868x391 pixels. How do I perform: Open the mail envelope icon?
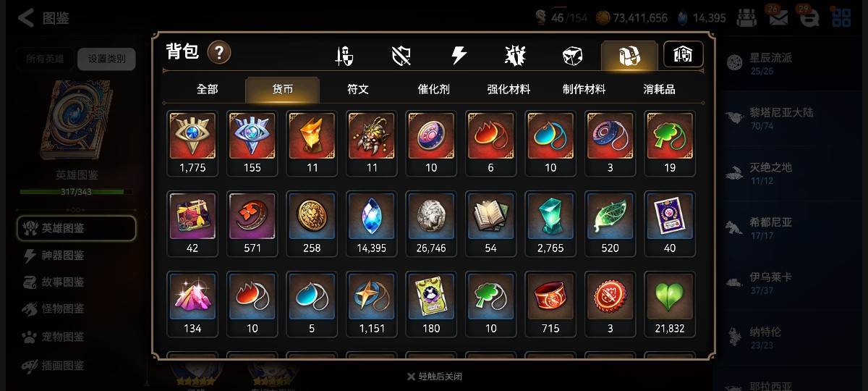pos(778,18)
